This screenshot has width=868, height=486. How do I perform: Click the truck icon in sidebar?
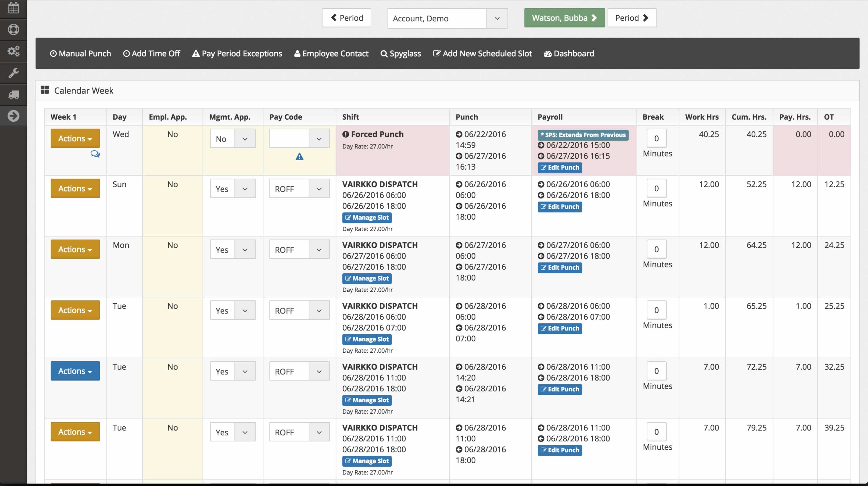click(x=13, y=95)
